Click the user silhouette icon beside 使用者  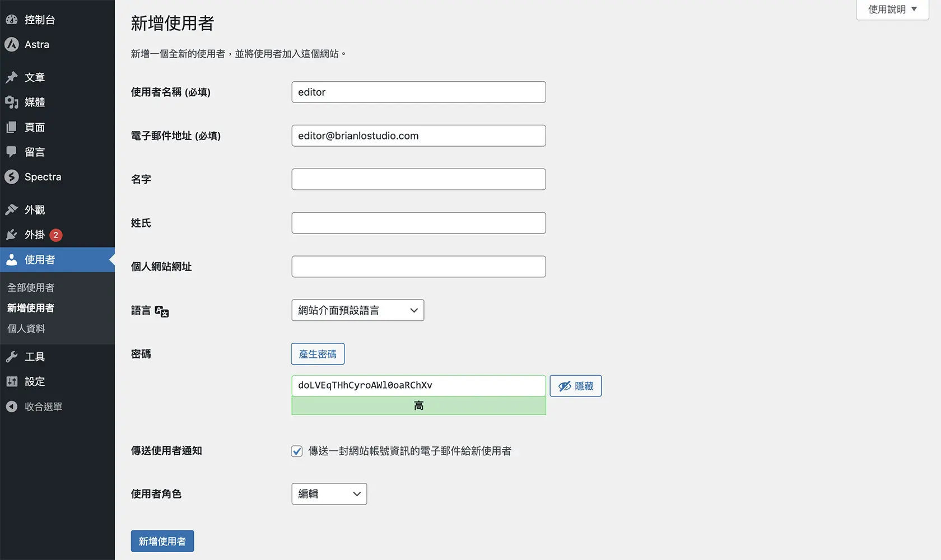point(12,260)
